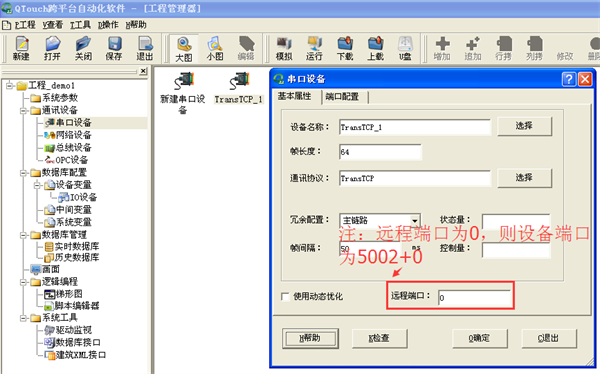Click the 模拟 simulate toolbar icon
The width and height of the screenshot is (600, 374).
click(284, 49)
